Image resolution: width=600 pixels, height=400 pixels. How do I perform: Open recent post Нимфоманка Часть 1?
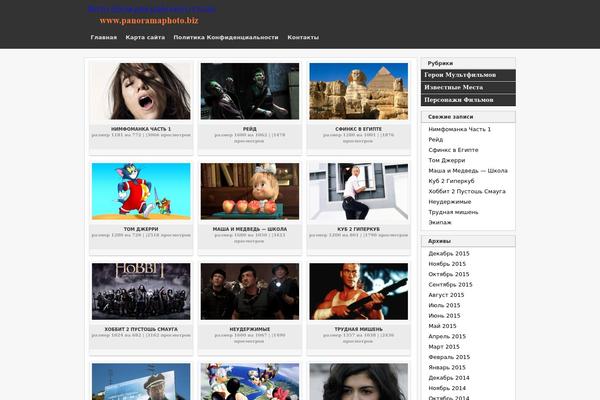point(460,129)
